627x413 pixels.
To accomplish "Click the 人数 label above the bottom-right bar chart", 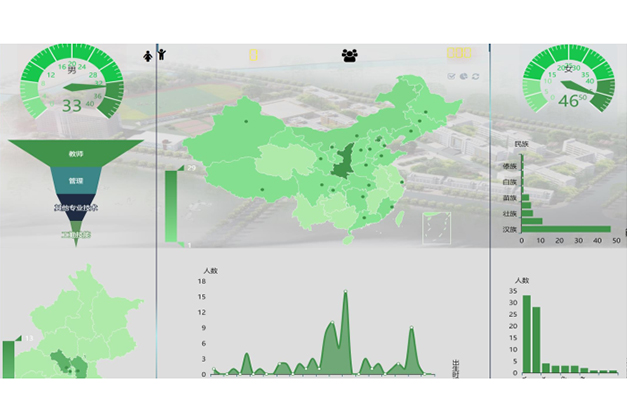I will click(522, 281).
